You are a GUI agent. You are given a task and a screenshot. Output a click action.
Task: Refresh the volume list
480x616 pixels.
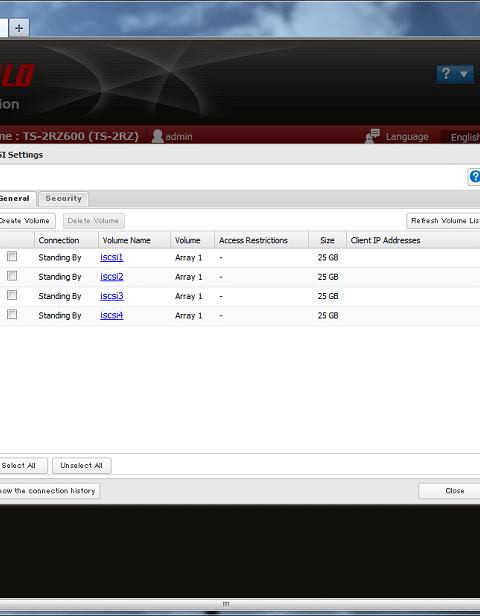(x=443, y=221)
